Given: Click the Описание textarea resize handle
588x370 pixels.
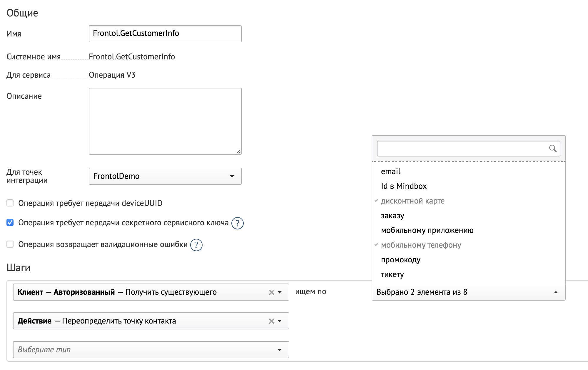Looking at the screenshot, I should [238, 151].
